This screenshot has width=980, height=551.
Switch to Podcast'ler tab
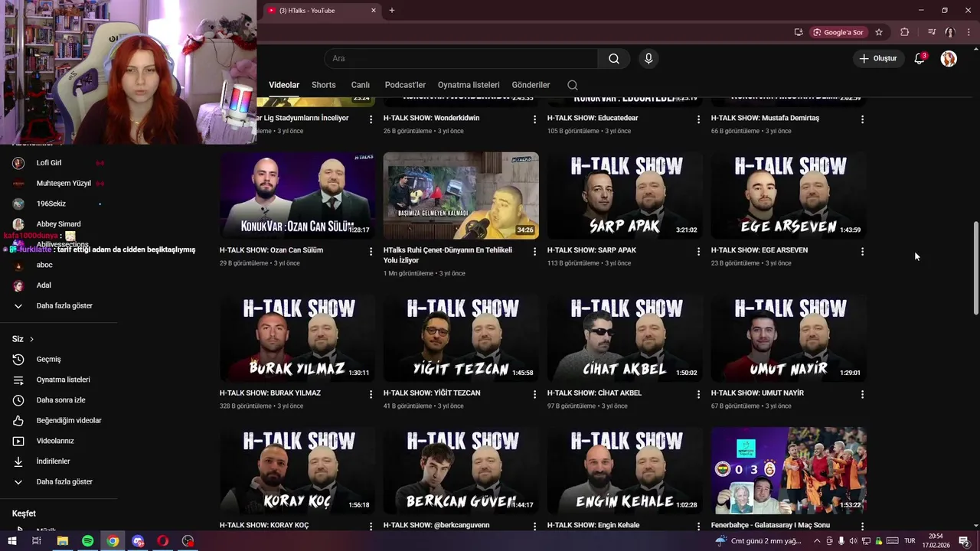click(x=405, y=85)
